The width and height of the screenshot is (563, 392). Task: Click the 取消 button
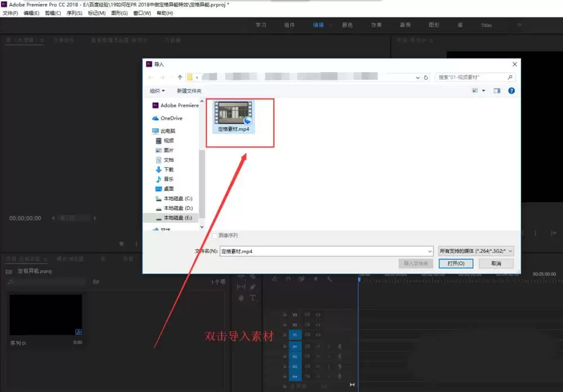tap(495, 263)
